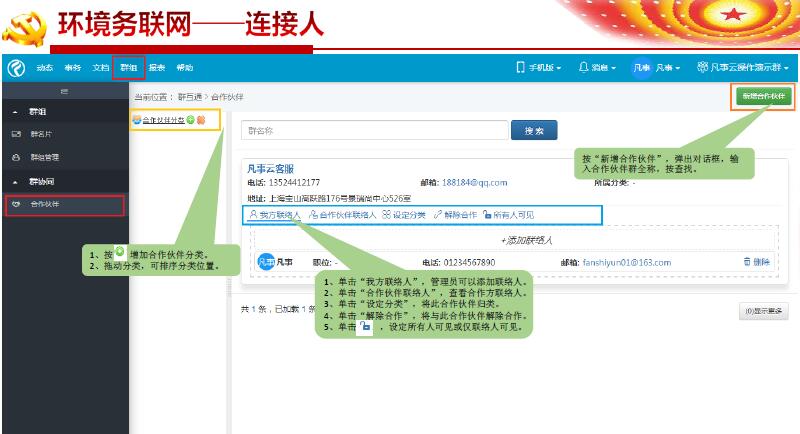Click 合作伙伴联络人 option
Screen dimensions: 800x434
342,215
